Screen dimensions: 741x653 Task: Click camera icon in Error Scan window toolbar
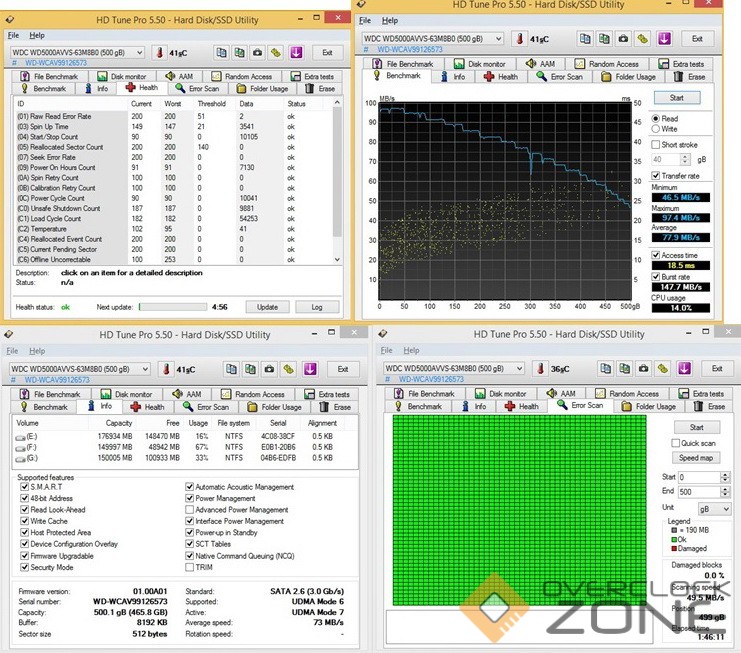click(643, 368)
